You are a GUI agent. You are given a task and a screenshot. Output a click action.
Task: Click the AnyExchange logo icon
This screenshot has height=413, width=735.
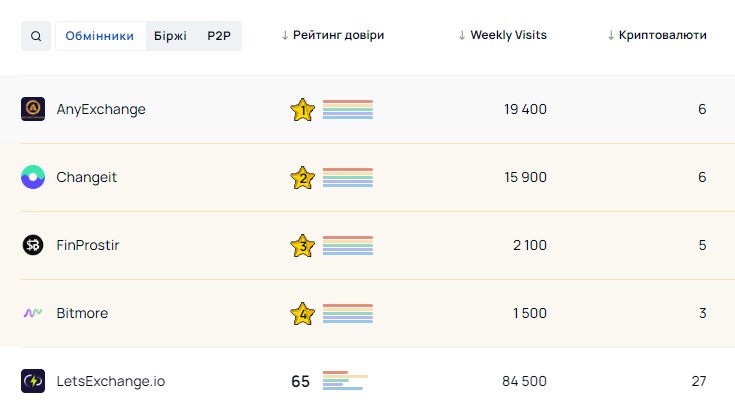point(33,109)
